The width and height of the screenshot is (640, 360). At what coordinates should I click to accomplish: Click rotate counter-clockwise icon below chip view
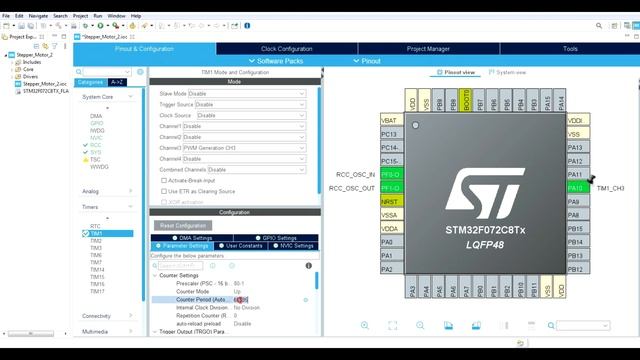[476, 325]
